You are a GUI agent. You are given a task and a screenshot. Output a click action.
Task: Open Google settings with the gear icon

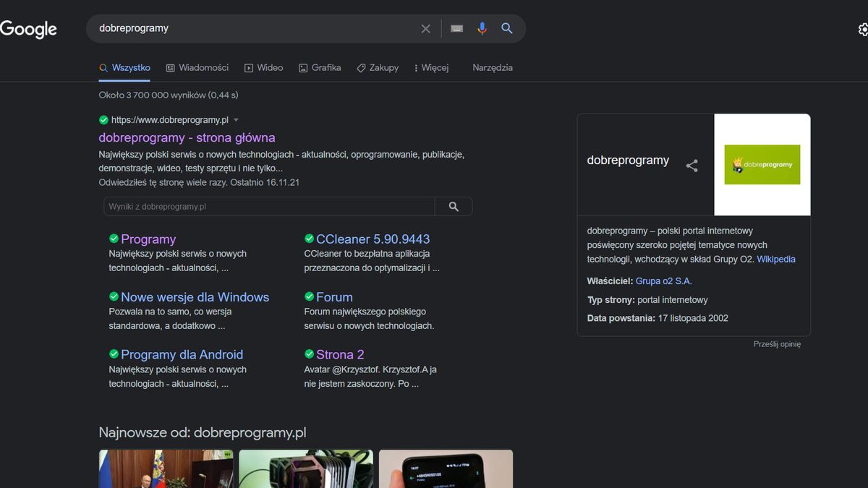862,29
